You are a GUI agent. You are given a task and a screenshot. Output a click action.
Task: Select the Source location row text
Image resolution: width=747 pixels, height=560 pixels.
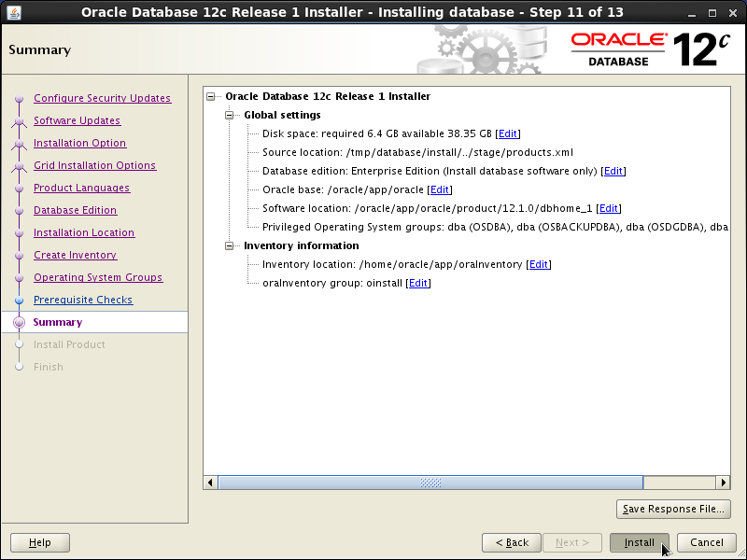417,153
